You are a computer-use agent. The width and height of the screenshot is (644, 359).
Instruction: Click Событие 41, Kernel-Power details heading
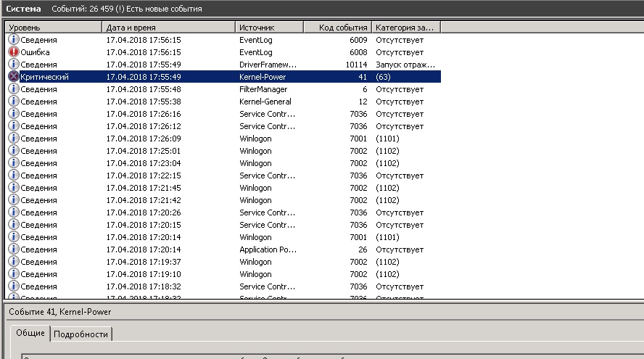[x=60, y=312]
